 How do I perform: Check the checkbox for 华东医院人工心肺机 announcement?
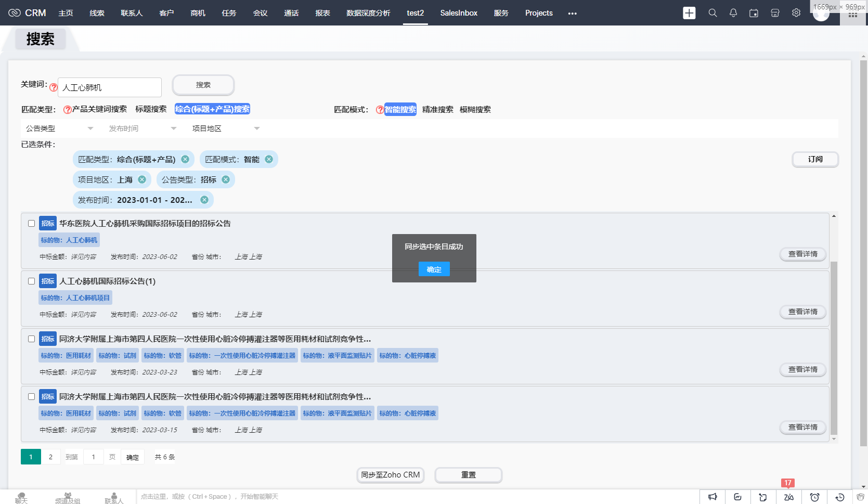click(x=31, y=223)
